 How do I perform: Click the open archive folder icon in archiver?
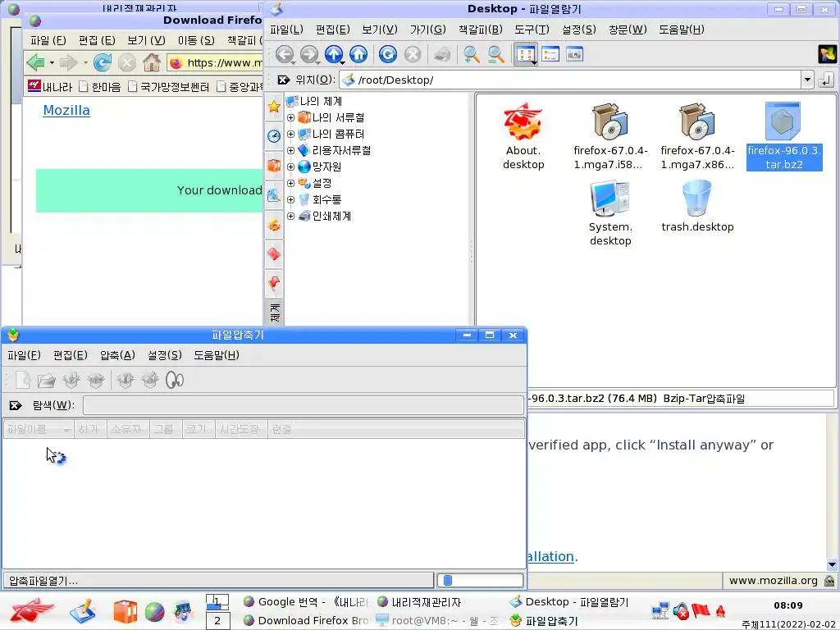47,380
